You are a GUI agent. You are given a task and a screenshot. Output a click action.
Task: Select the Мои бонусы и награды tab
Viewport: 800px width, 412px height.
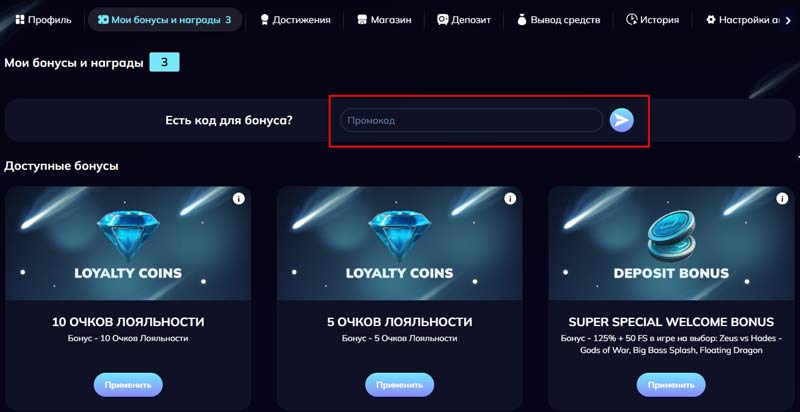coord(164,19)
